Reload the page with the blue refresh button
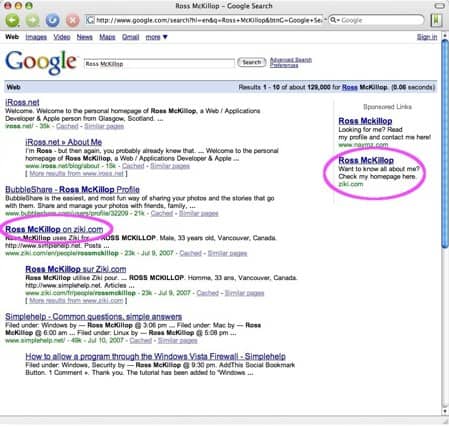 [52, 20]
